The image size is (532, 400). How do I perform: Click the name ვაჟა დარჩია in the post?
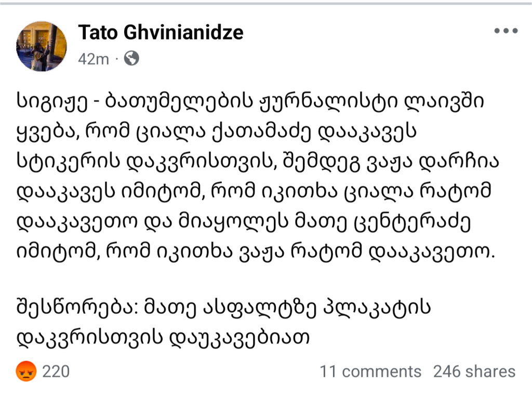pos(433,161)
